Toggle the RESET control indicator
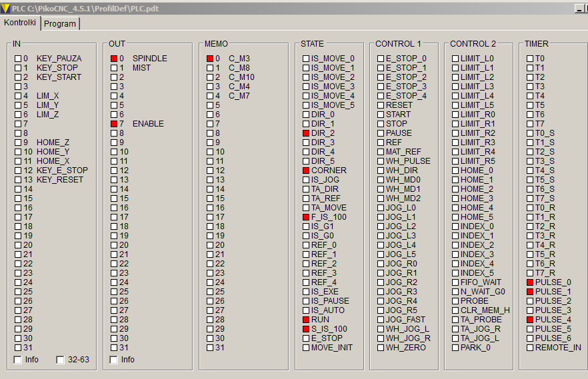 [x=381, y=105]
